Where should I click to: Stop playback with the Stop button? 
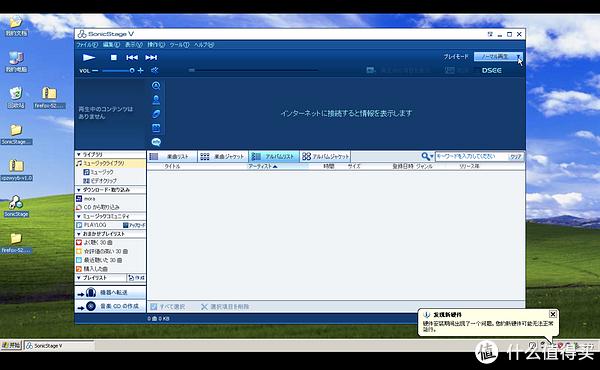pos(114,57)
